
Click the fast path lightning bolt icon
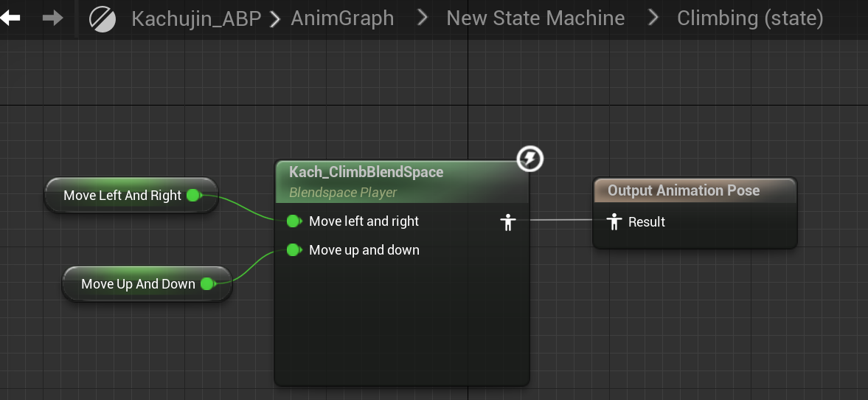[530, 158]
